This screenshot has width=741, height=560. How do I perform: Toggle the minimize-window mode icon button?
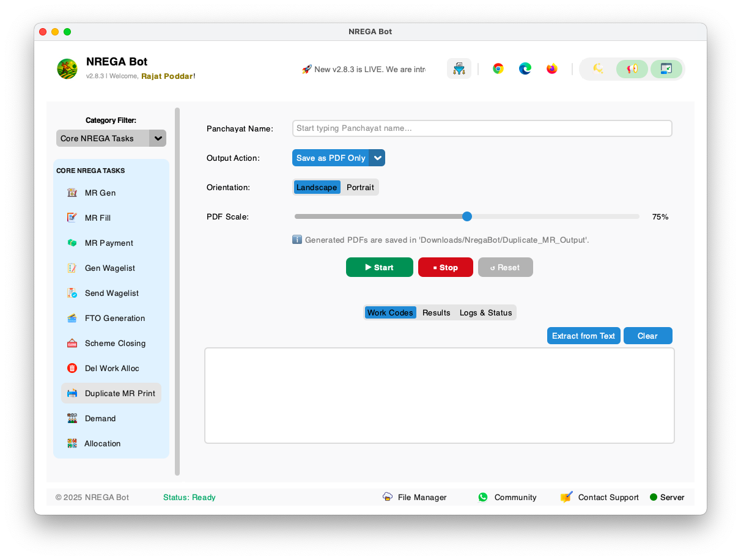pos(666,68)
